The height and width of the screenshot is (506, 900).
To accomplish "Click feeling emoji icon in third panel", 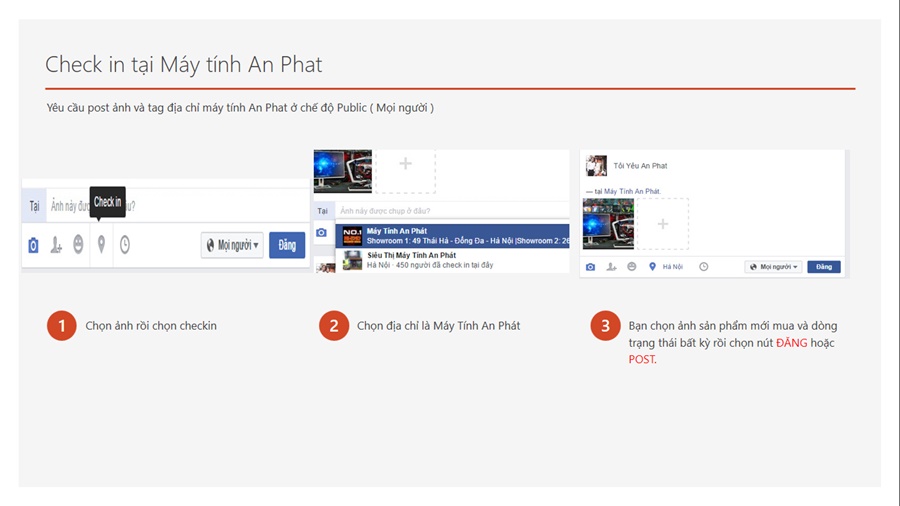I will pyautogui.click(x=631, y=266).
